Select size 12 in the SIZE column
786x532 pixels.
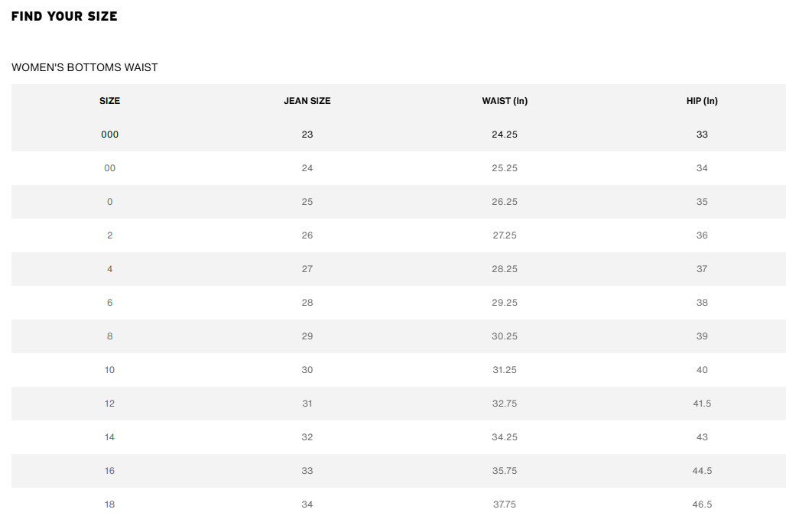click(x=109, y=404)
